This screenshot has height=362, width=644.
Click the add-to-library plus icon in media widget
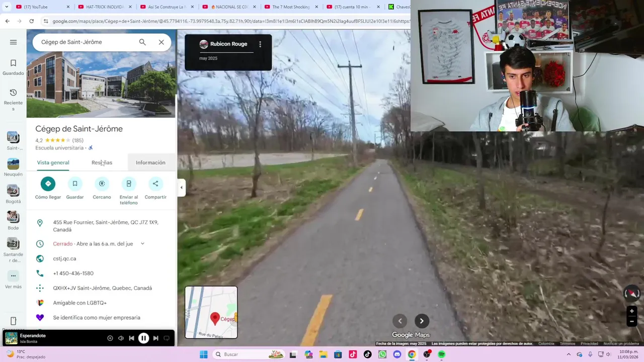tap(110, 338)
